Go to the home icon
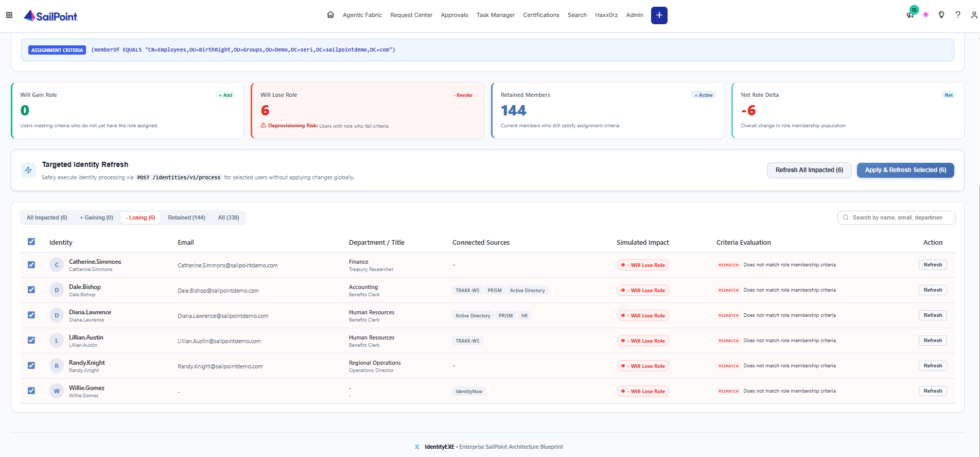 [x=330, y=14]
